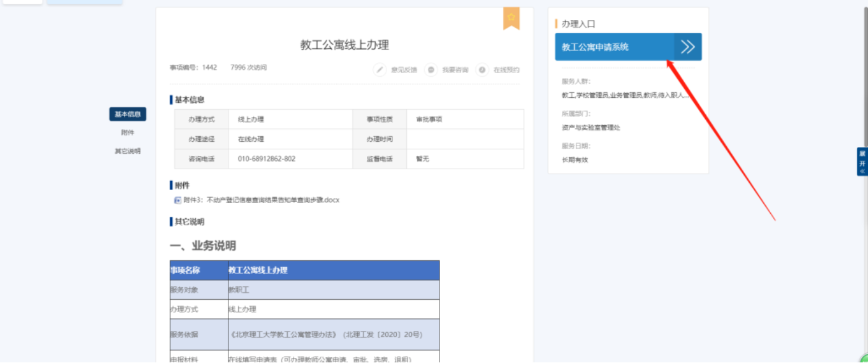Click the gold star bookmark ribbon
Image resolution: width=868 pixels, height=363 pixels.
[x=511, y=18]
